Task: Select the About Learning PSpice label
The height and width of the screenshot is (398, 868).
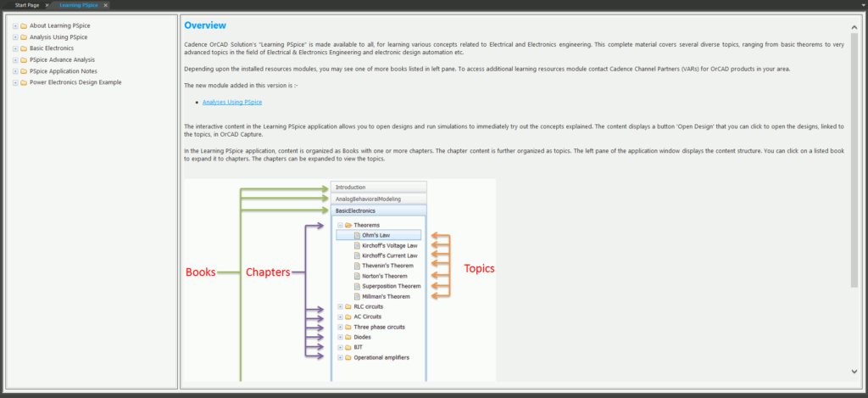Action: tap(60, 26)
